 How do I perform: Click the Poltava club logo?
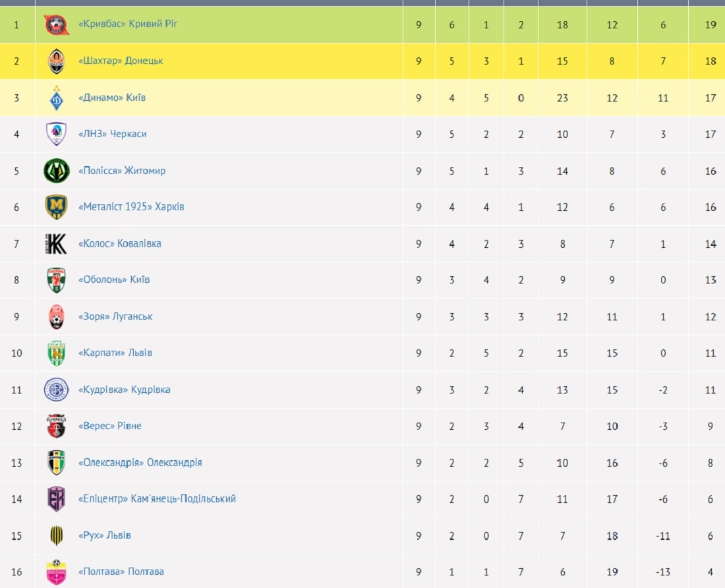click(x=56, y=572)
